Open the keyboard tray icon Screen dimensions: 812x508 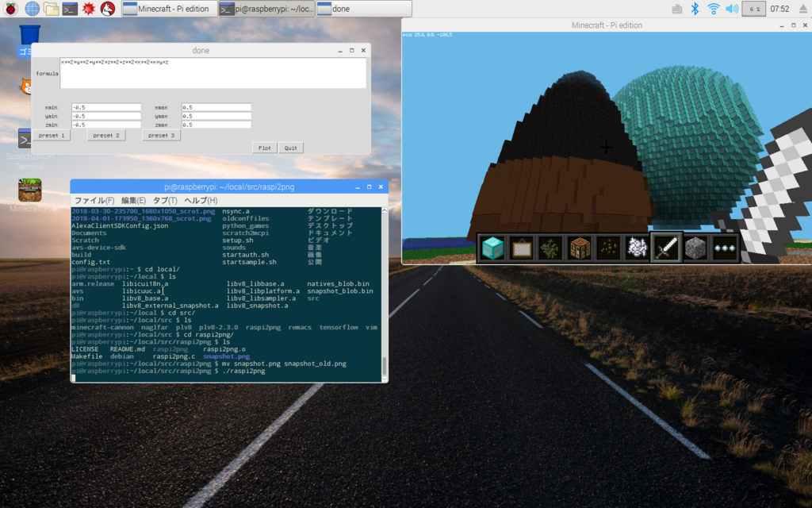point(677,9)
